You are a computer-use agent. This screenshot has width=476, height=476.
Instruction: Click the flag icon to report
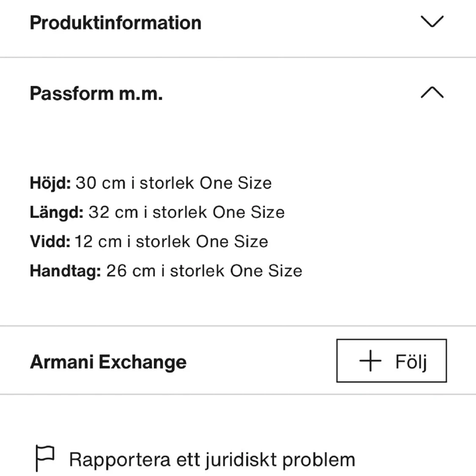[x=45, y=457]
